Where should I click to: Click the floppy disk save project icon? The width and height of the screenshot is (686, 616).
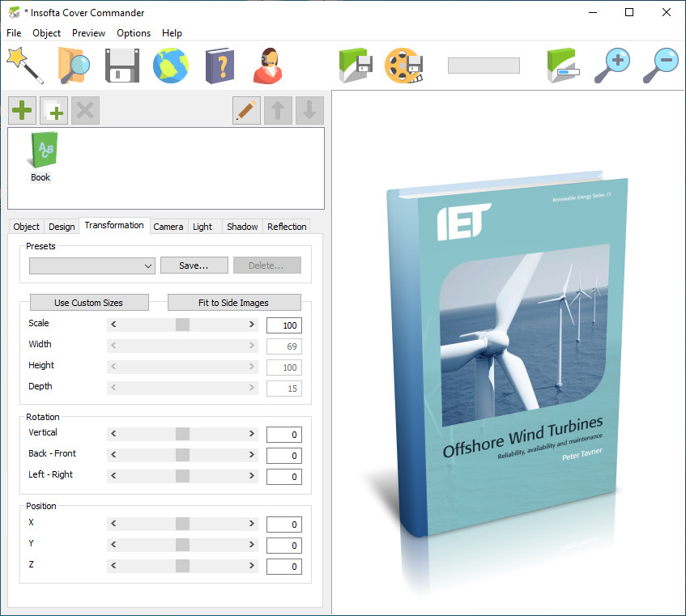point(122,65)
